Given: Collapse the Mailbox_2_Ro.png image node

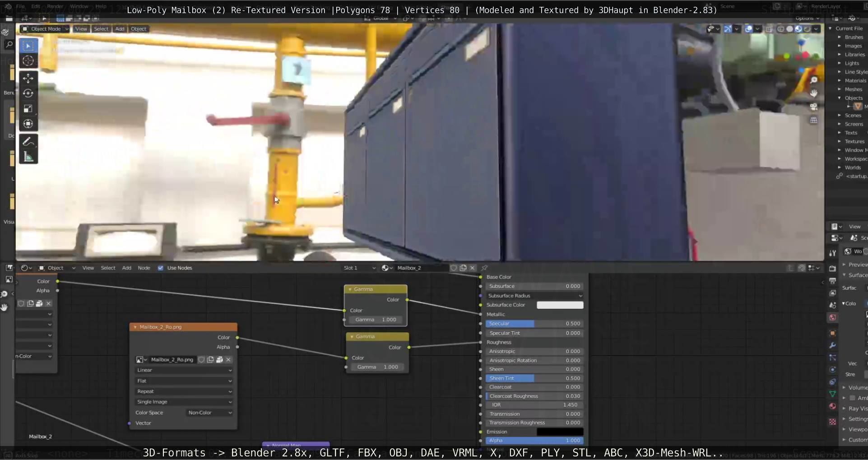Looking at the screenshot, I should click(135, 327).
